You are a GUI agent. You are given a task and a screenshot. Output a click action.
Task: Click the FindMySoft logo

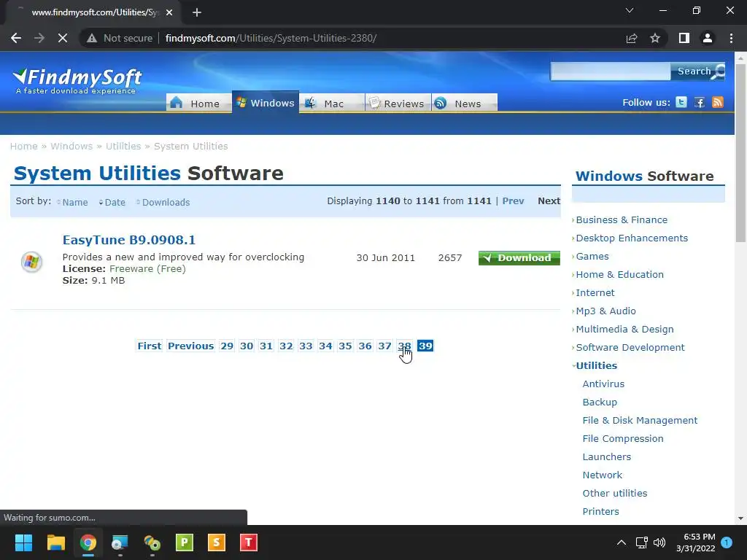coord(77,80)
